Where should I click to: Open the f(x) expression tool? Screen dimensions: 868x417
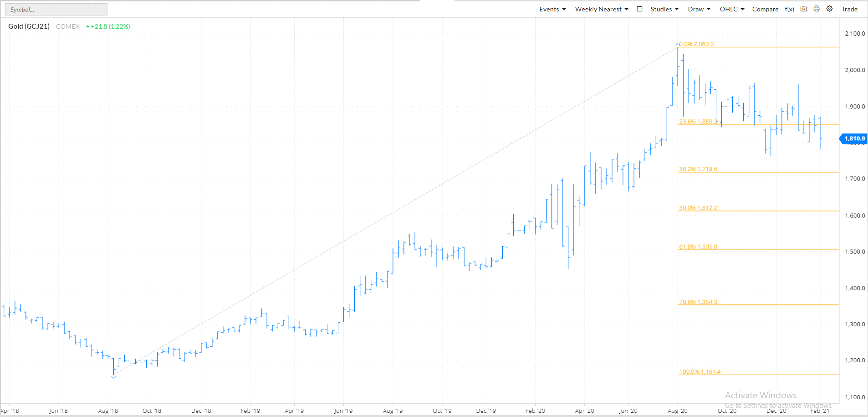(790, 9)
